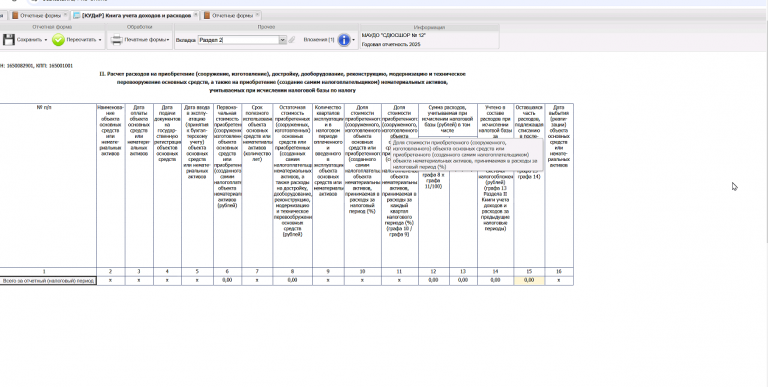Click the Срок полезного использования column header
768x387 pixels.
(257, 185)
